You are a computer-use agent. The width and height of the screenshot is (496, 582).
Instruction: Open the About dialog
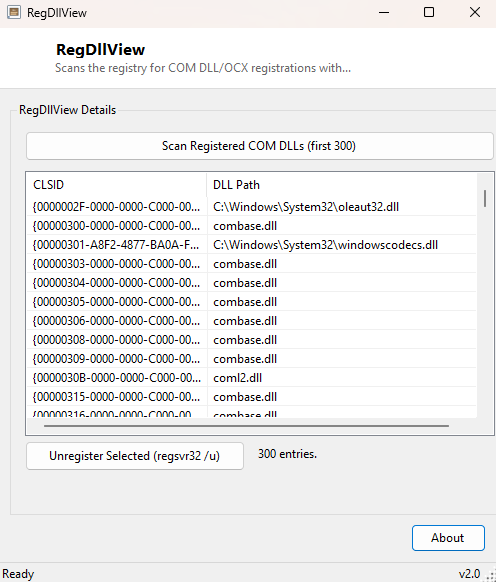(448, 538)
